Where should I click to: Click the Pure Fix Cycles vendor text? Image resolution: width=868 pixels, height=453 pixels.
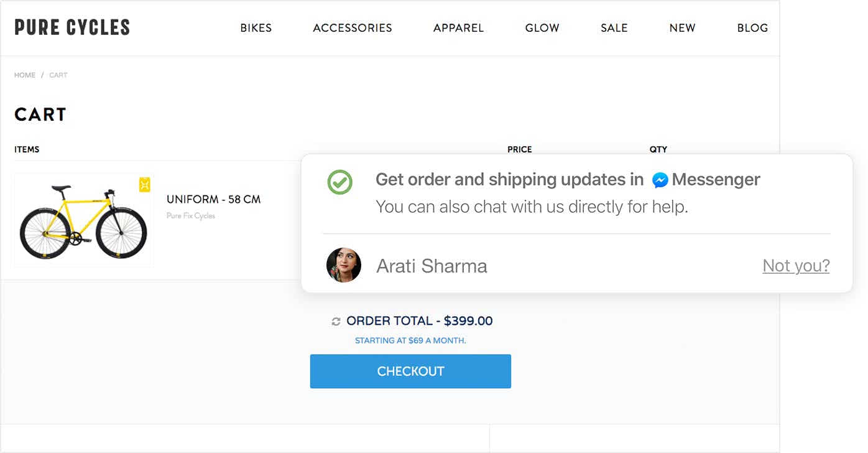point(190,216)
